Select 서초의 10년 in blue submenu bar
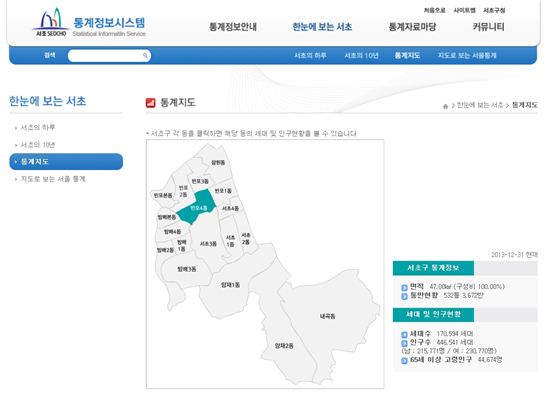This screenshot has height=411, width=550. [x=361, y=55]
